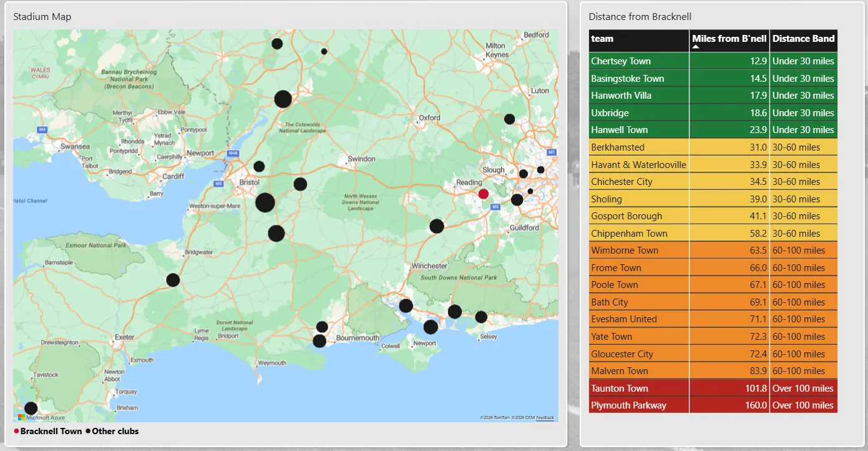868x451 pixels.
Task: Click the club marker near Taunton by Bridgwater
Action: tap(173, 280)
